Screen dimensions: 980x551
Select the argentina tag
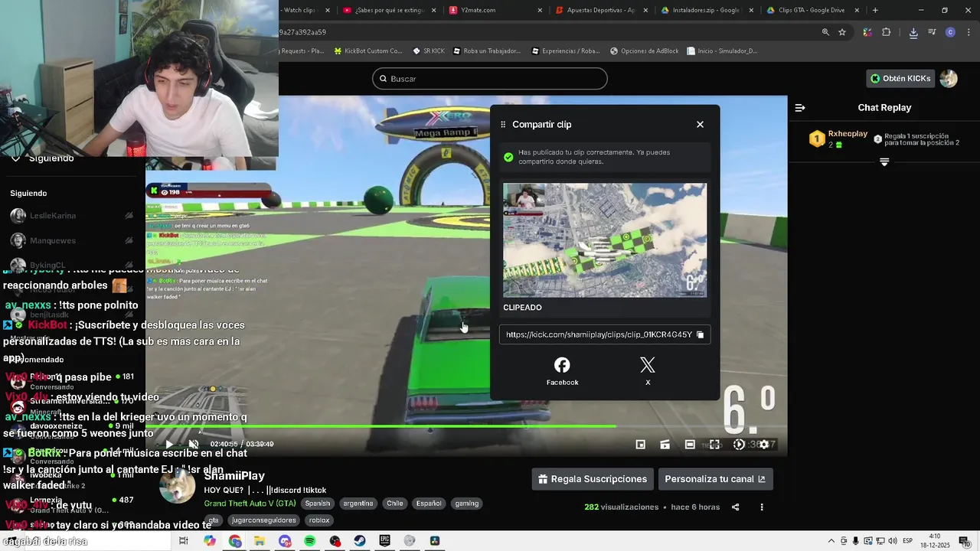click(358, 504)
